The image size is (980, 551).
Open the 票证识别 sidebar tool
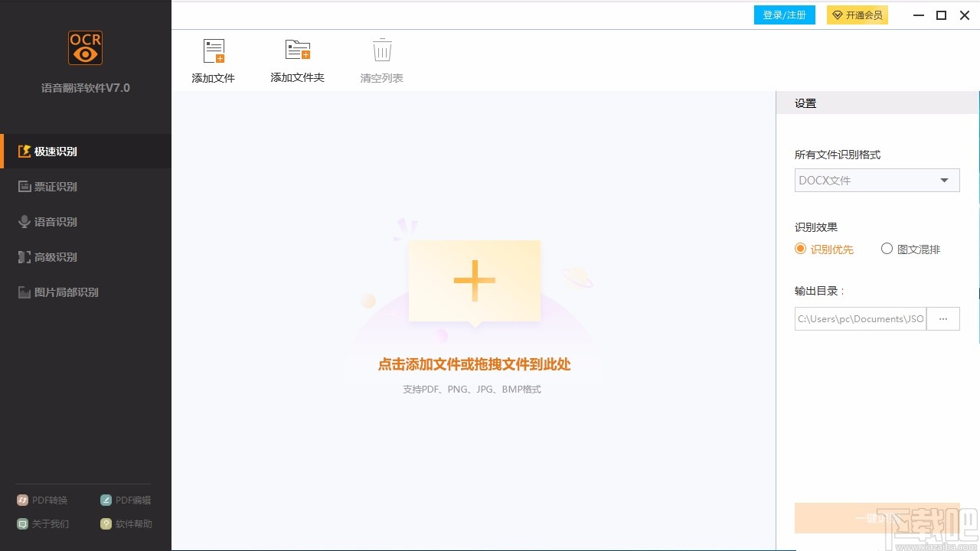coord(54,186)
